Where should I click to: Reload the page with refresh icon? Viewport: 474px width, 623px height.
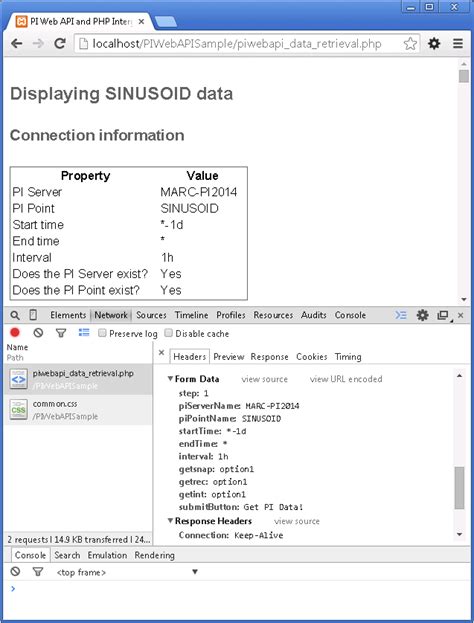pyautogui.click(x=60, y=43)
